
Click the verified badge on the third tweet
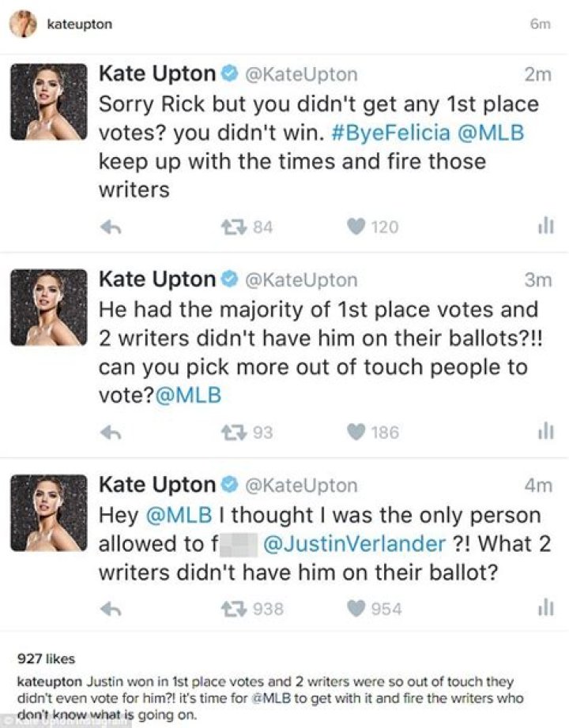click(x=230, y=484)
